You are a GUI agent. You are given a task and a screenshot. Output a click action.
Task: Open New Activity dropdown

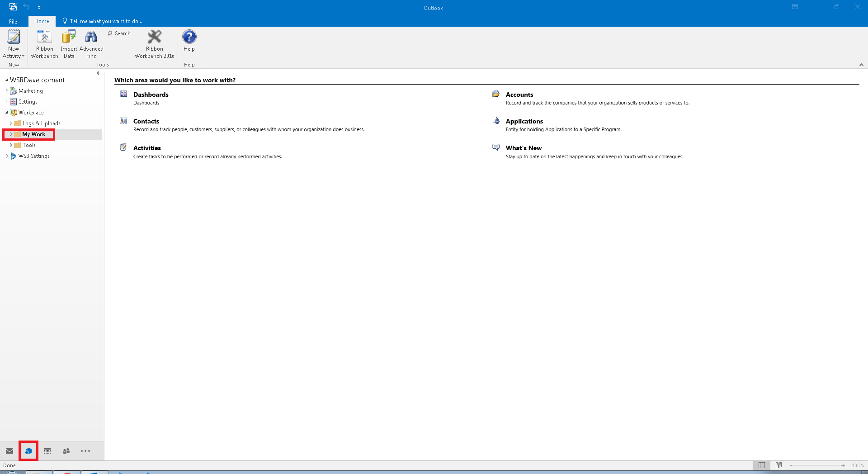tap(14, 52)
